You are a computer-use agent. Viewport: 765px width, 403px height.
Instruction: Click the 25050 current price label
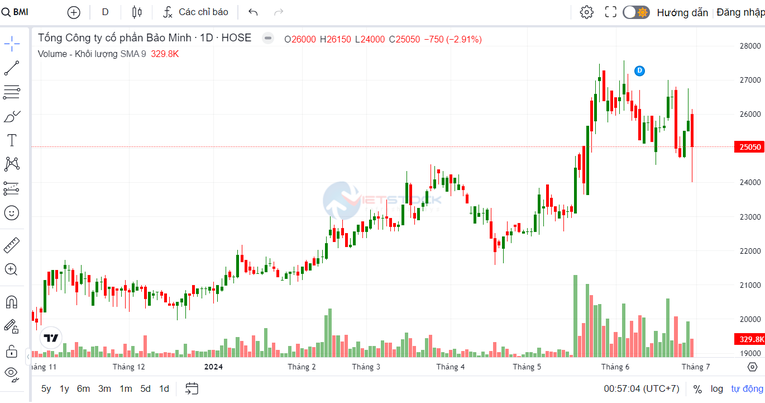click(x=749, y=147)
